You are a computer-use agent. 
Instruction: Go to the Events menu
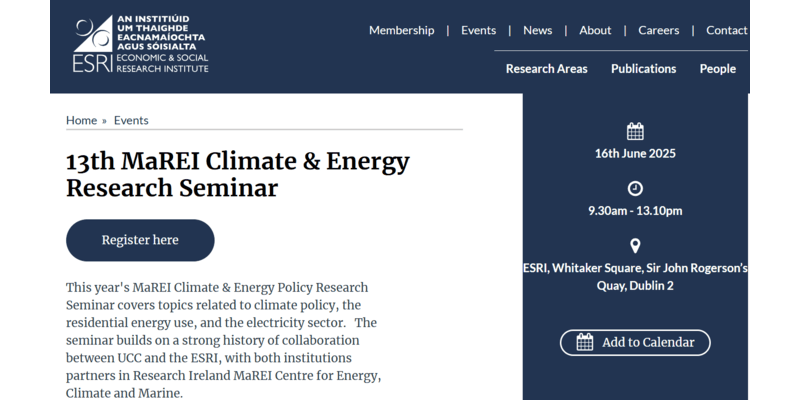[x=478, y=30]
